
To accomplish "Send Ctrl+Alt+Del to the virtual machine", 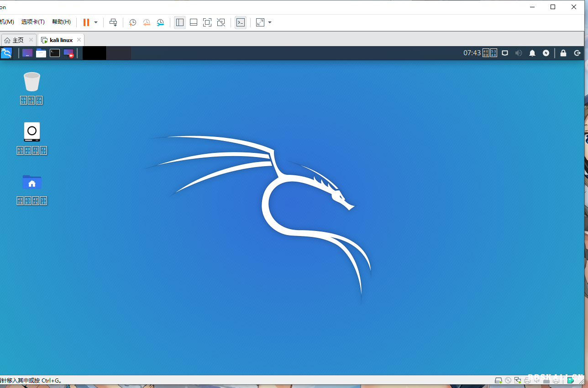I will [113, 22].
